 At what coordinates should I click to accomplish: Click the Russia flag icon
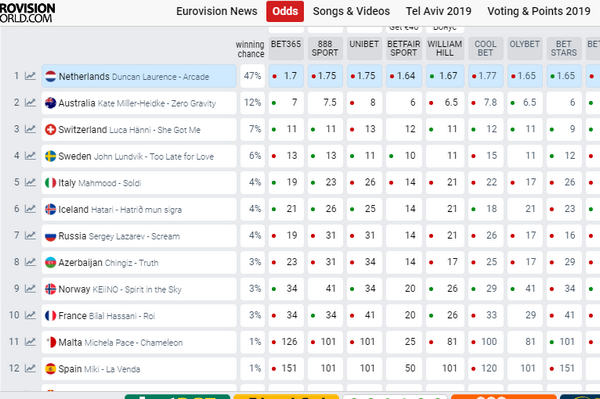(51, 236)
